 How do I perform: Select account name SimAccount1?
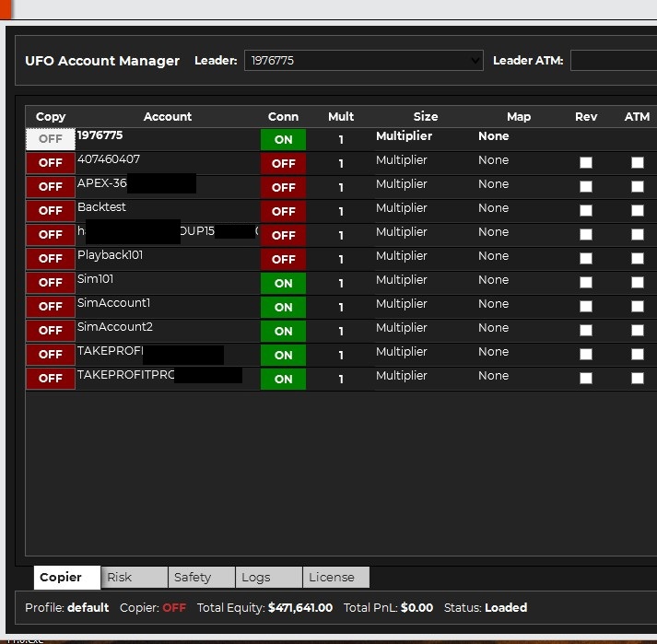pos(113,302)
